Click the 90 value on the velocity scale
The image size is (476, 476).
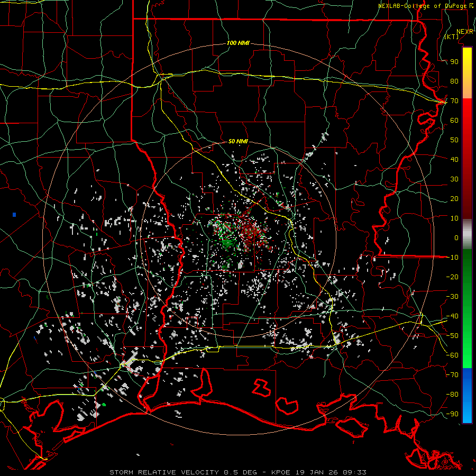coord(454,62)
